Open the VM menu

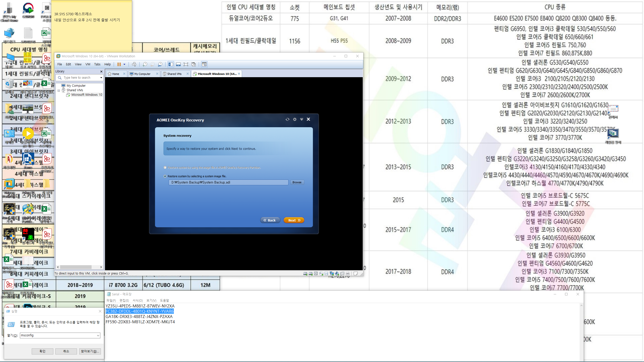coord(88,64)
